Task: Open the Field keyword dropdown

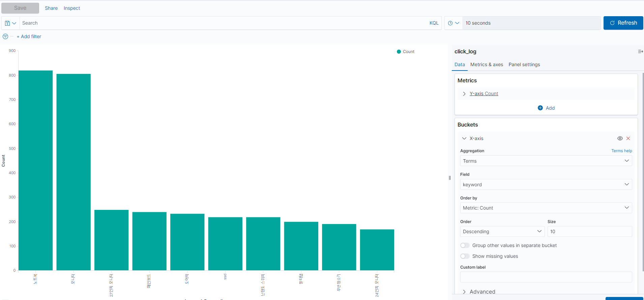Action: (546, 185)
